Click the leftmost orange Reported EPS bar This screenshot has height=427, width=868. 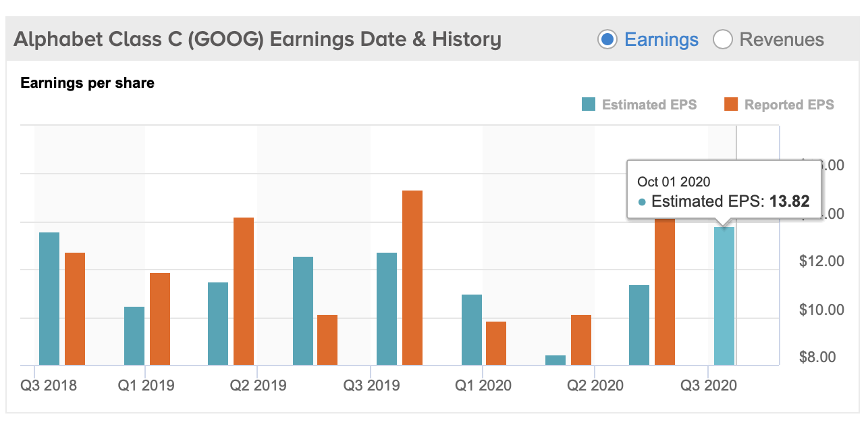coord(75,309)
